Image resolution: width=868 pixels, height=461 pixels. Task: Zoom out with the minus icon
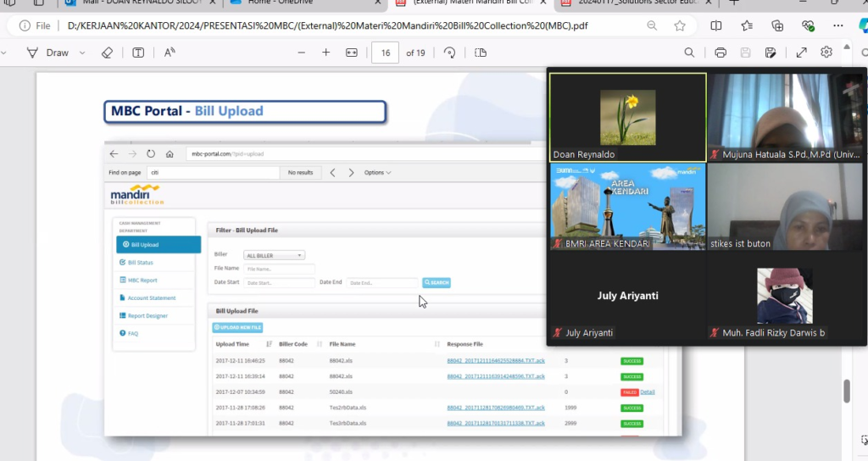(x=302, y=53)
